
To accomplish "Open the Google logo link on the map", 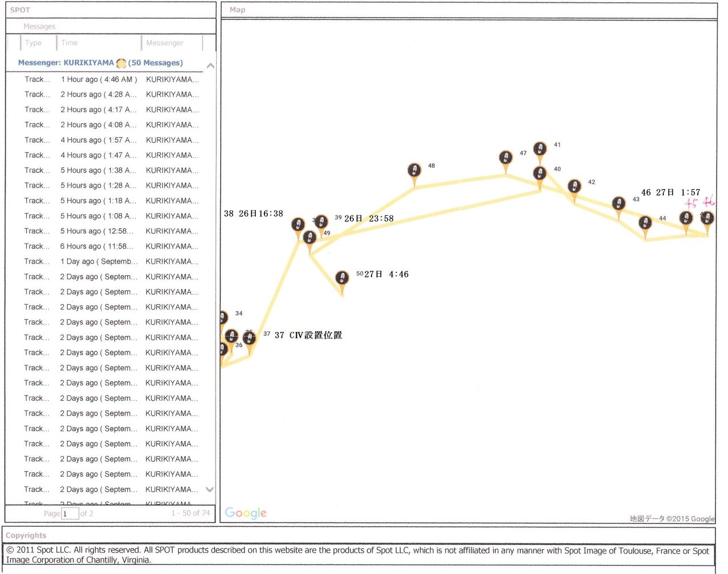I will tap(246, 513).
